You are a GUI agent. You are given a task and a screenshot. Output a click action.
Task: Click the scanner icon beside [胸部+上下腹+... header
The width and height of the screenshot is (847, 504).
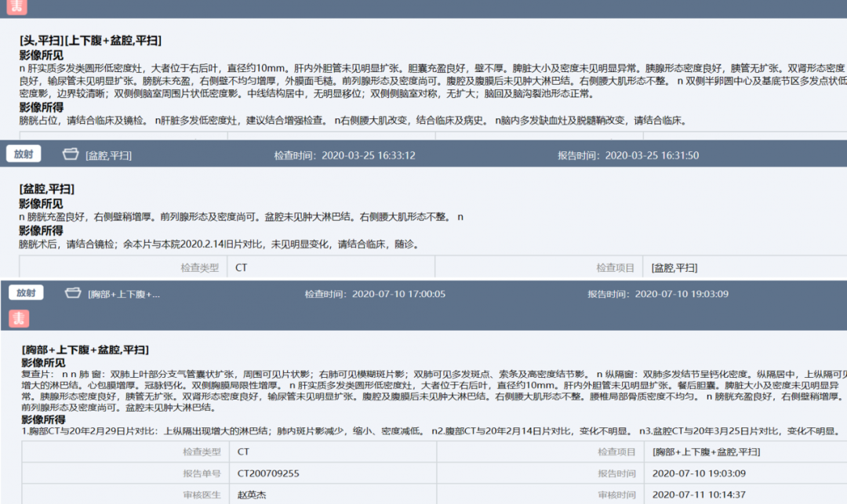(73, 293)
